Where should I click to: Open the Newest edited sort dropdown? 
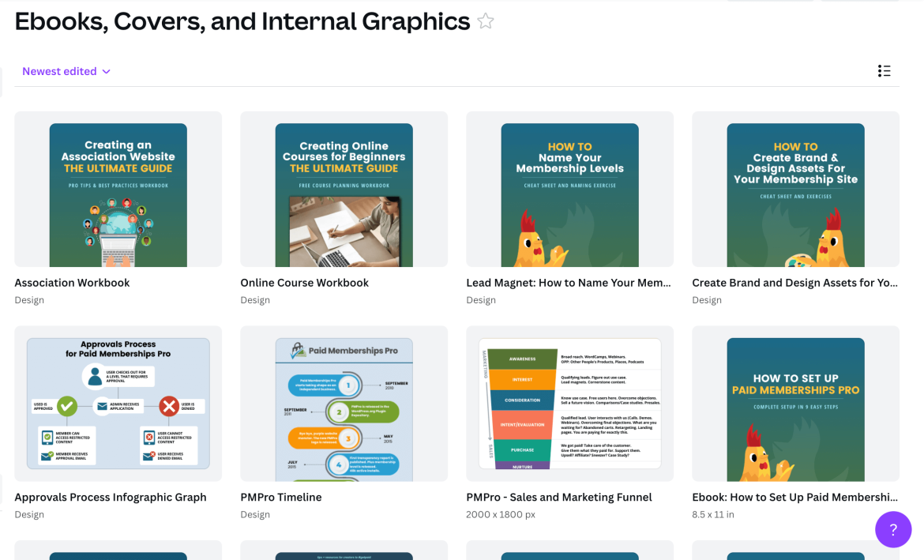65,70
